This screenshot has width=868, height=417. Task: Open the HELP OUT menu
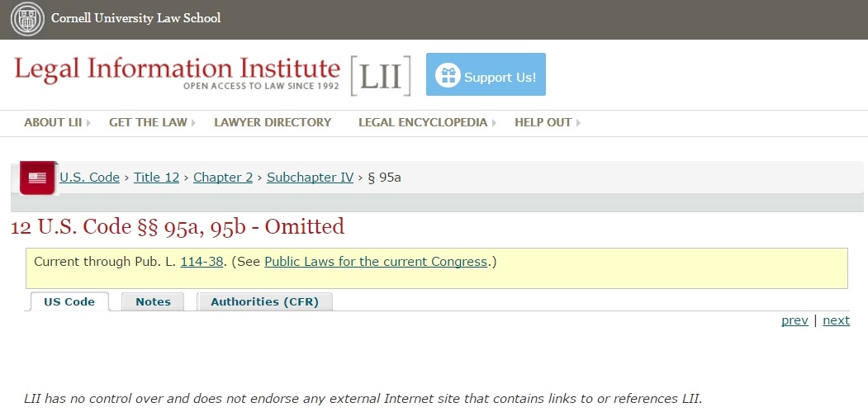click(x=544, y=122)
